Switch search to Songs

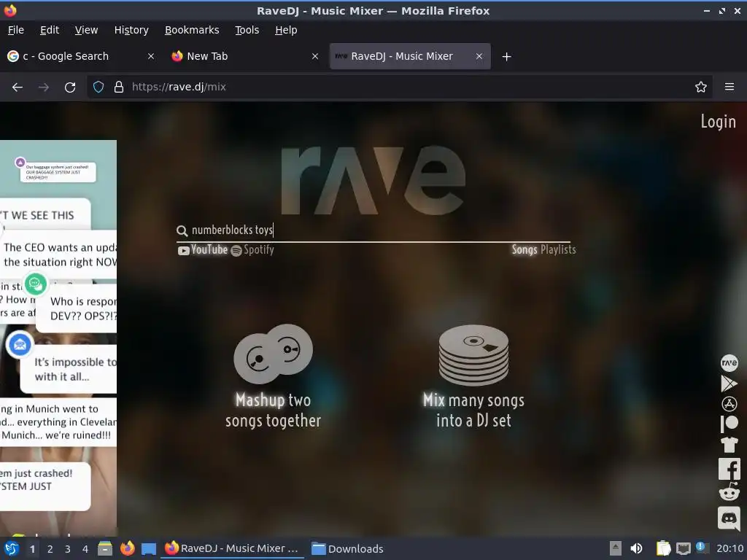[525, 249]
